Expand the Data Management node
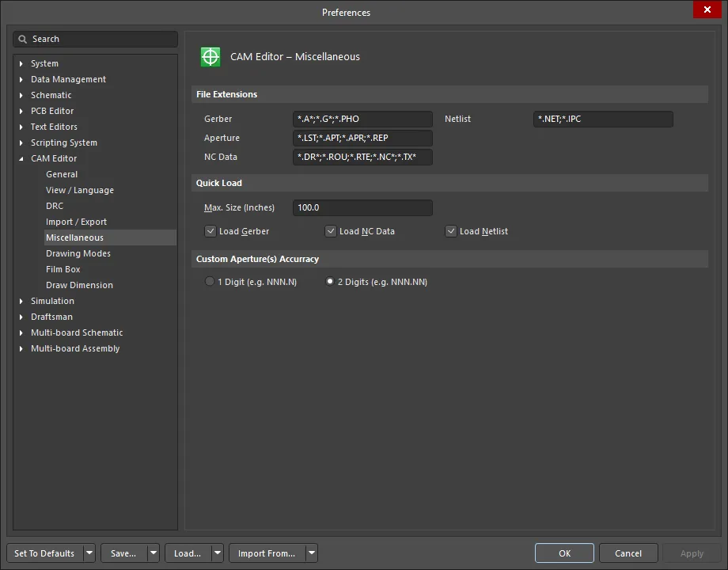The image size is (728, 570). coord(21,79)
